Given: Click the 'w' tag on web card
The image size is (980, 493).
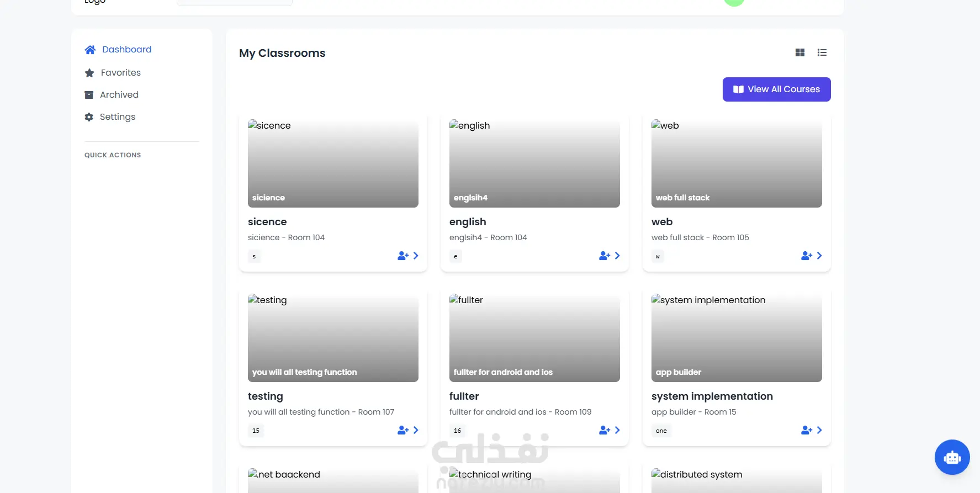Looking at the screenshot, I should [x=658, y=256].
